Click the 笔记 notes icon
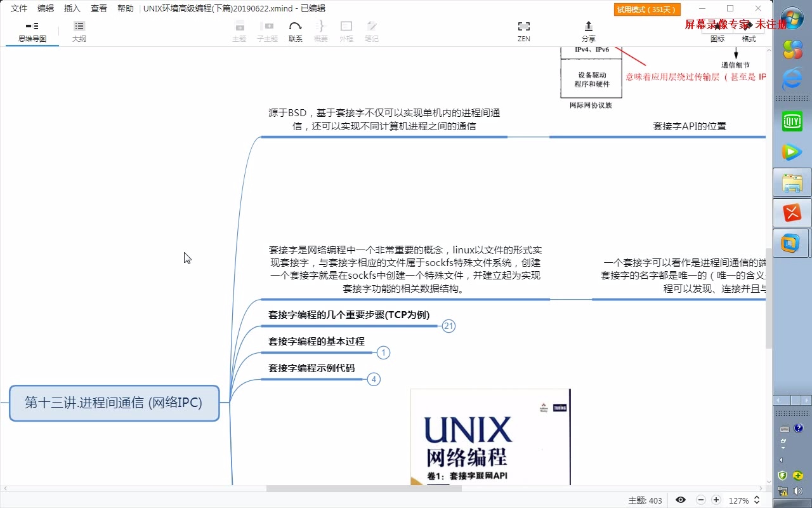 (x=372, y=29)
